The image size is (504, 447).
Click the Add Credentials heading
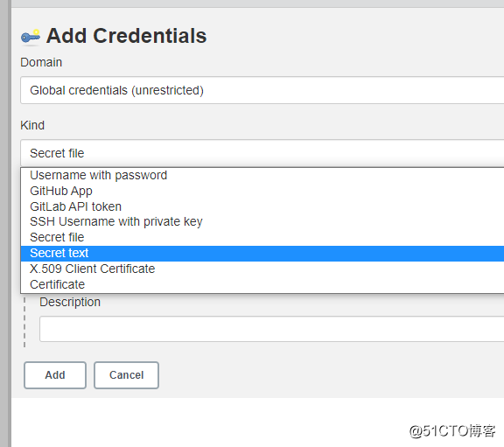(126, 36)
